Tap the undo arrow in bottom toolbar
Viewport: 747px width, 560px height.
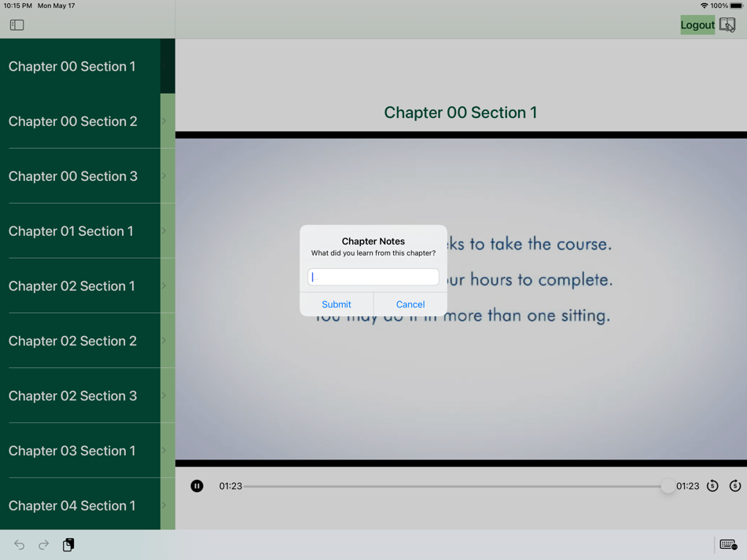[x=19, y=544]
